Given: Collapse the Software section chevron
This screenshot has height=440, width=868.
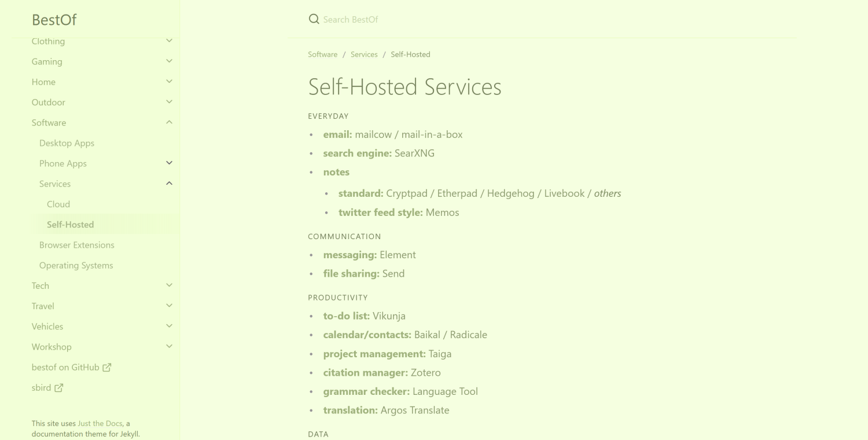Looking at the screenshot, I should pyautogui.click(x=169, y=122).
